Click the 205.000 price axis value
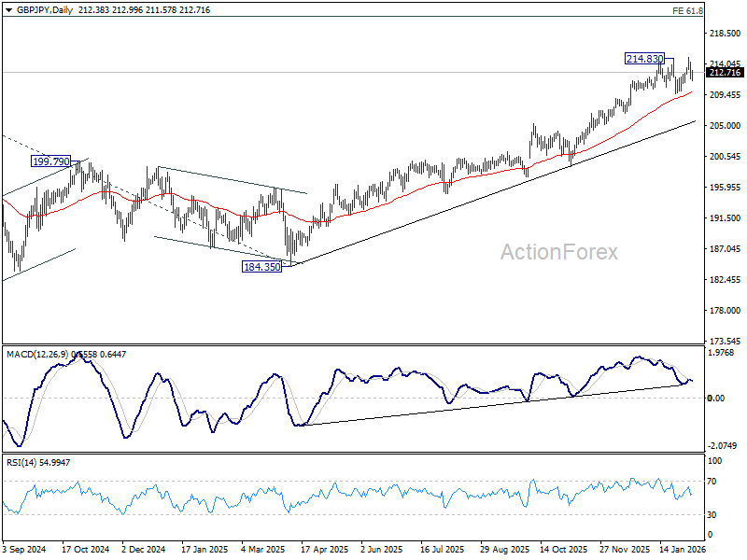747x560 pixels. click(726, 126)
